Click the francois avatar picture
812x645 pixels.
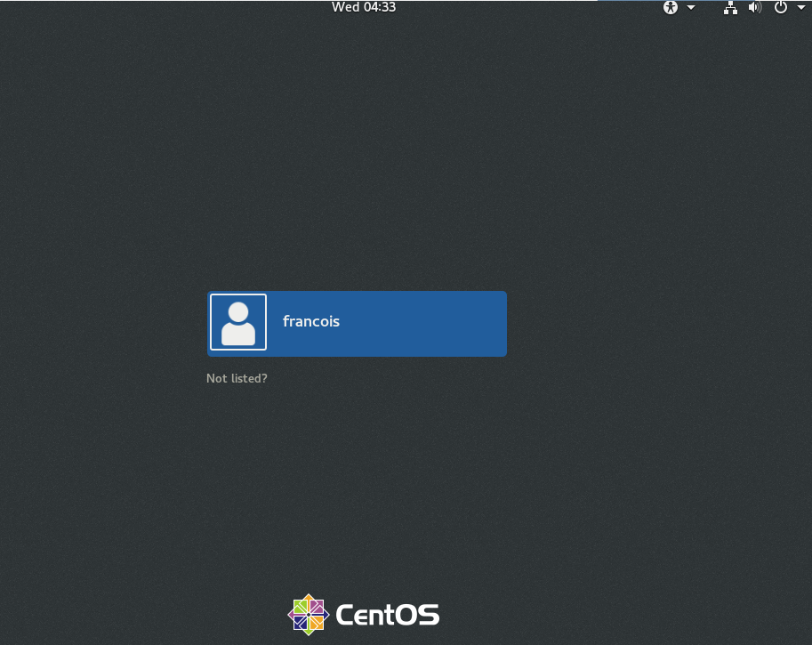238,322
